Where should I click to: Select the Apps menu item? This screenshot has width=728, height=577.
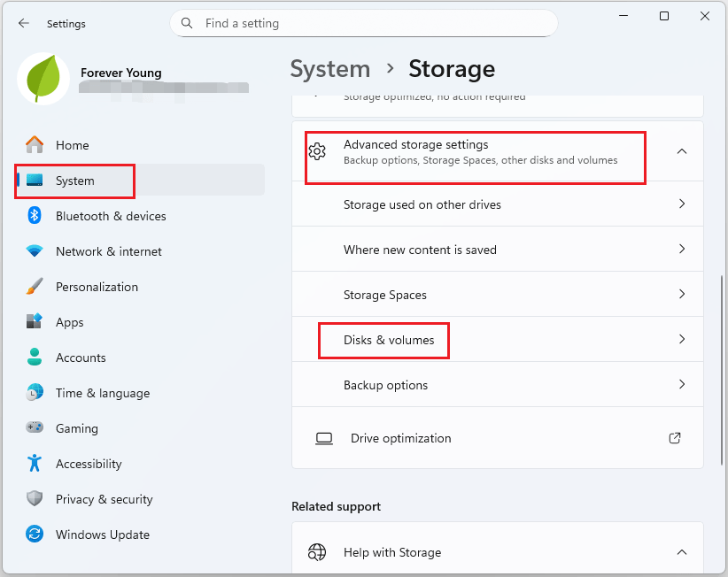(70, 322)
